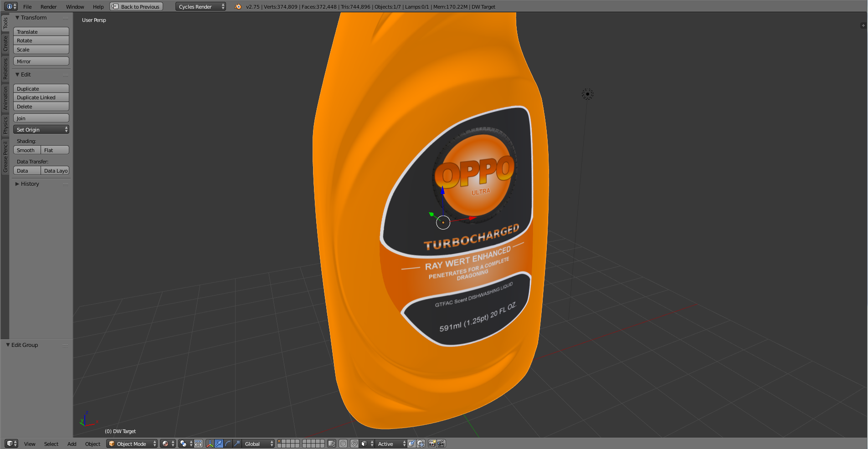The image size is (868, 449).
Task: Switch to the Relations tab
Action: coord(5,69)
